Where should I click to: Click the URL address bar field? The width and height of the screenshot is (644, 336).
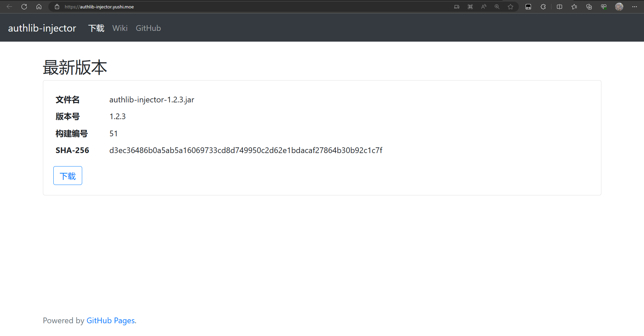(255, 7)
